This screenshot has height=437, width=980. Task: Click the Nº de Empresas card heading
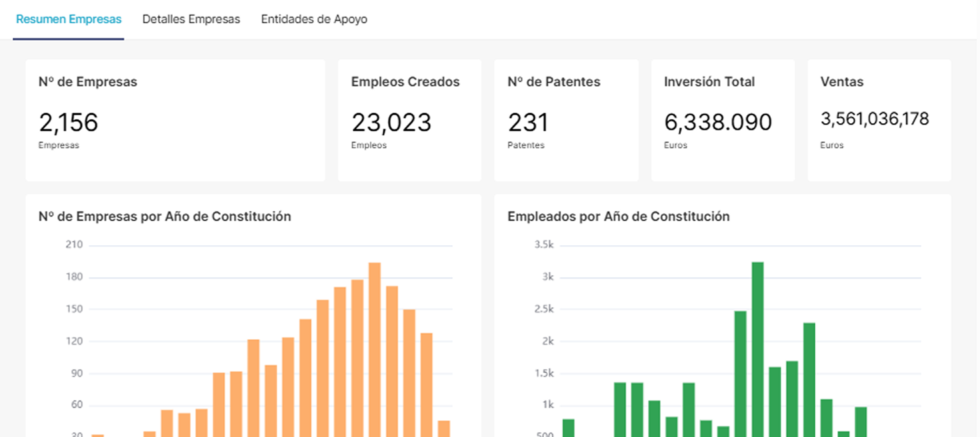[x=88, y=82]
